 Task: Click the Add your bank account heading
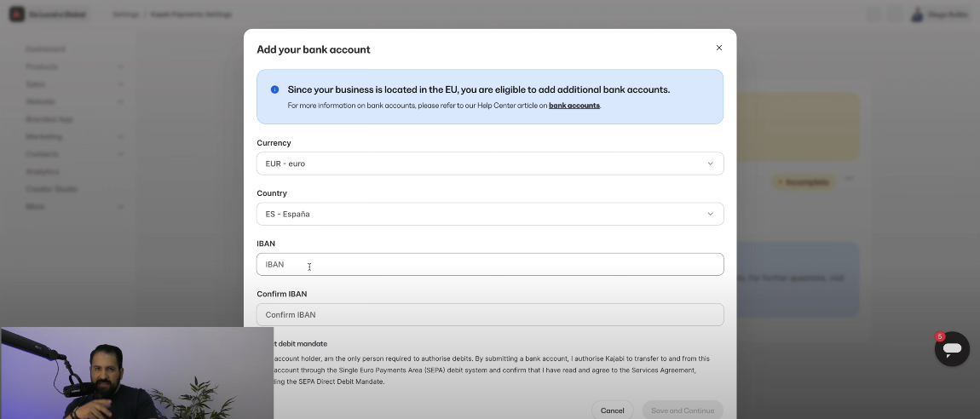(x=313, y=49)
